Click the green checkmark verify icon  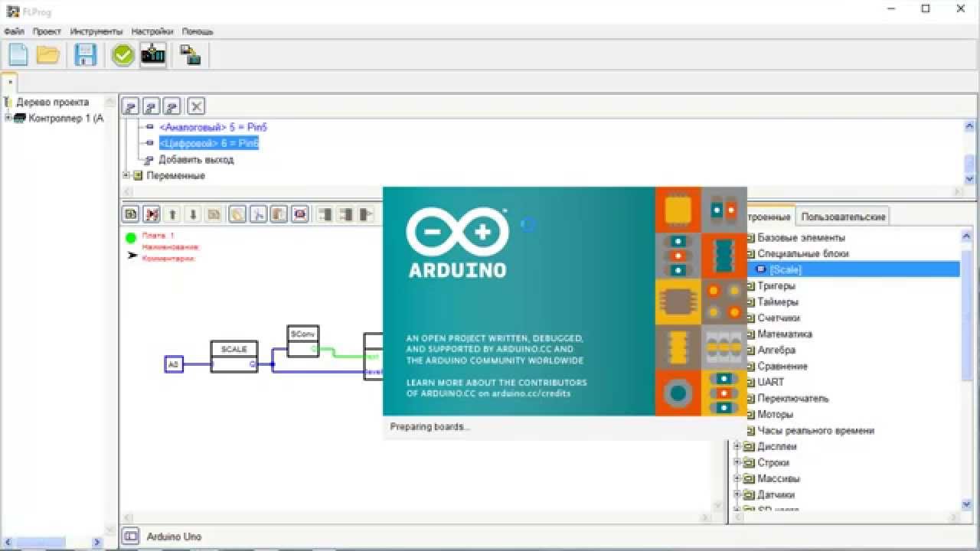[x=122, y=54]
